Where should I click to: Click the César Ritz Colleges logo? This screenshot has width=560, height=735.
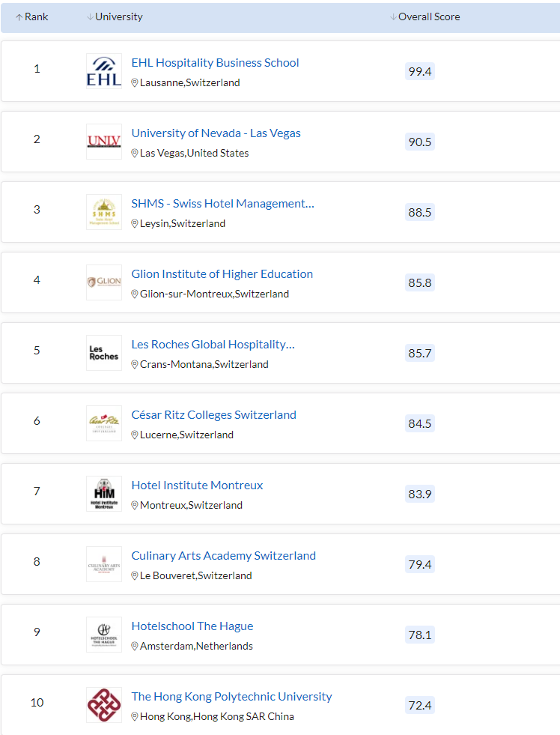click(x=104, y=423)
